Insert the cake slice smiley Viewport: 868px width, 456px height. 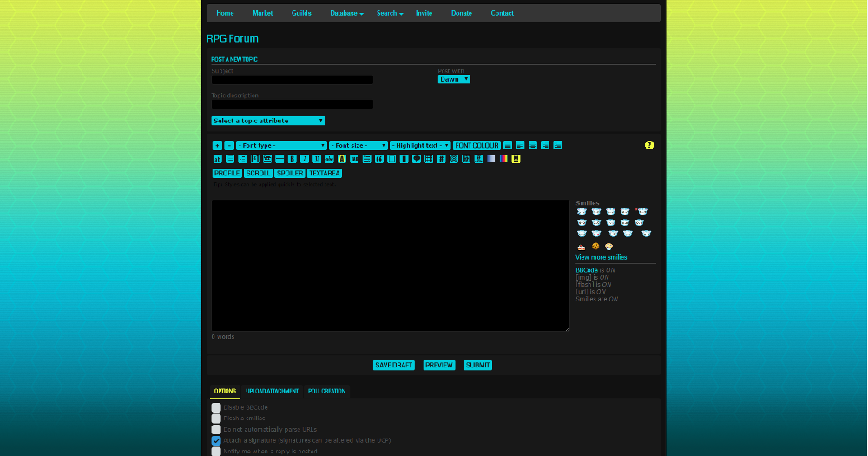point(582,247)
